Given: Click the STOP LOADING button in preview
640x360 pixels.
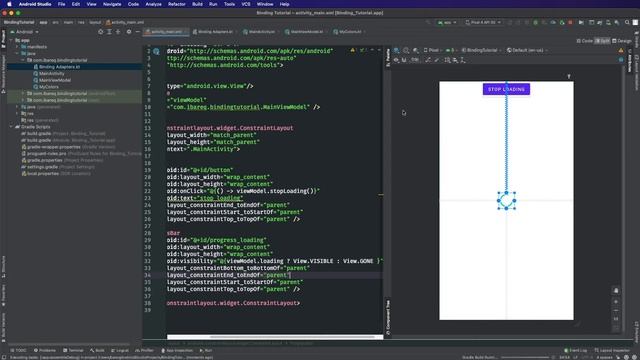Looking at the screenshot, I should pos(506,89).
